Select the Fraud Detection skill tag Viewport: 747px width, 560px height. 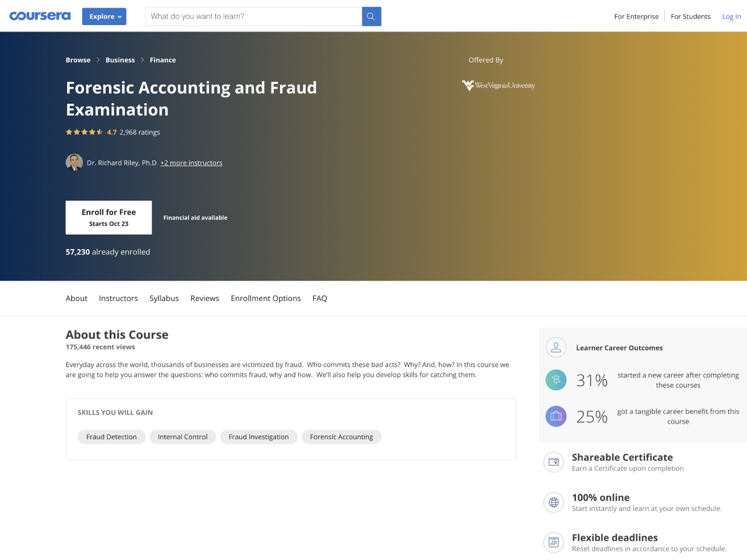pos(111,437)
